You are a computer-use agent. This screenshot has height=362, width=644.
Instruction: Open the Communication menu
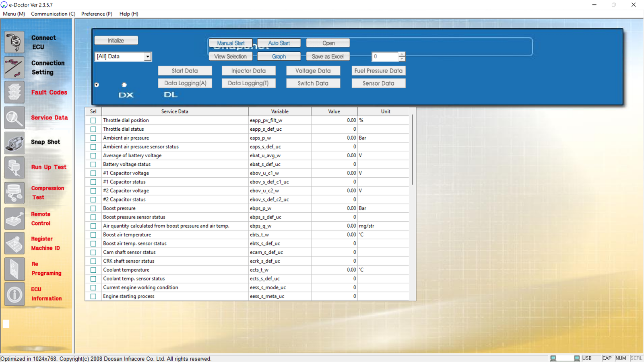pos(53,14)
